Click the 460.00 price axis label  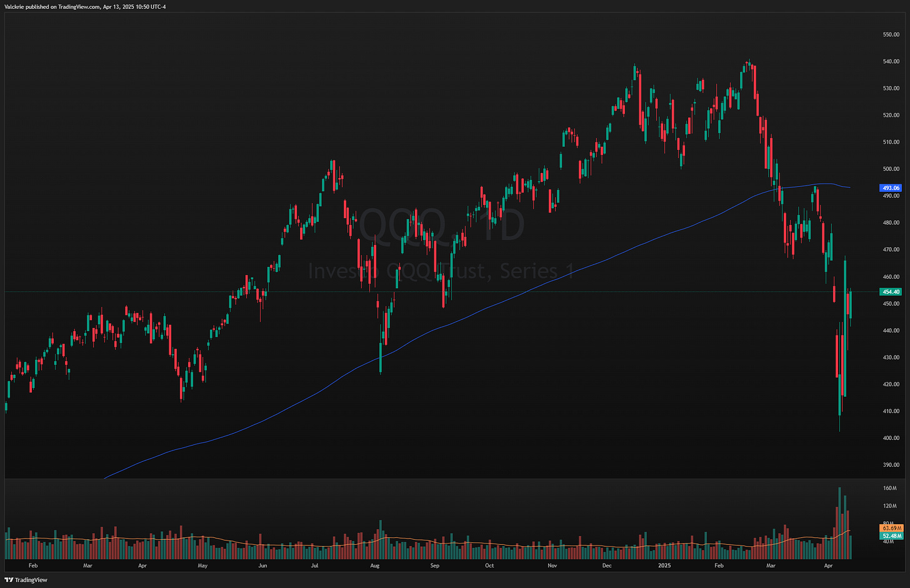[x=891, y=277]
